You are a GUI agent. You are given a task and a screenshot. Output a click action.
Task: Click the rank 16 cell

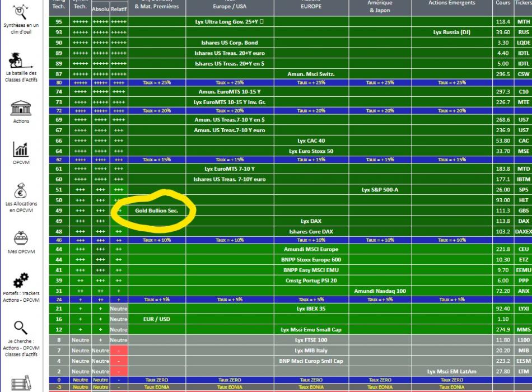point(59,320)
